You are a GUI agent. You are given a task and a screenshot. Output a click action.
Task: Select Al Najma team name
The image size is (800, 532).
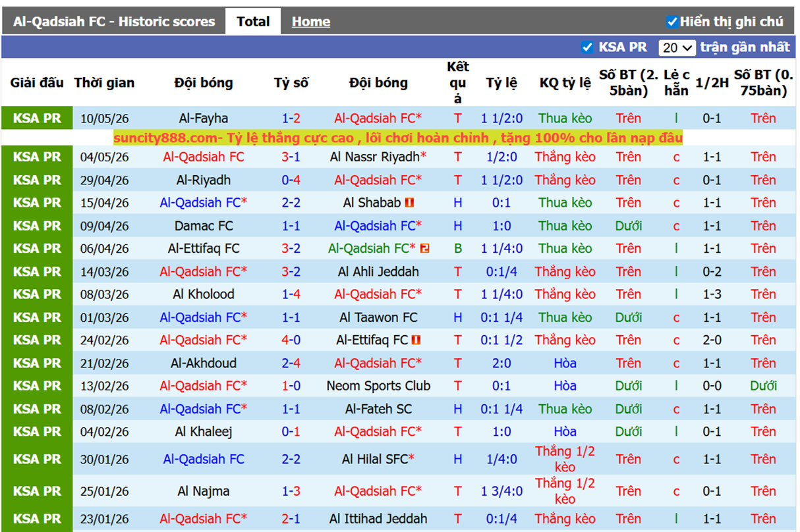(x=204, y=491)
